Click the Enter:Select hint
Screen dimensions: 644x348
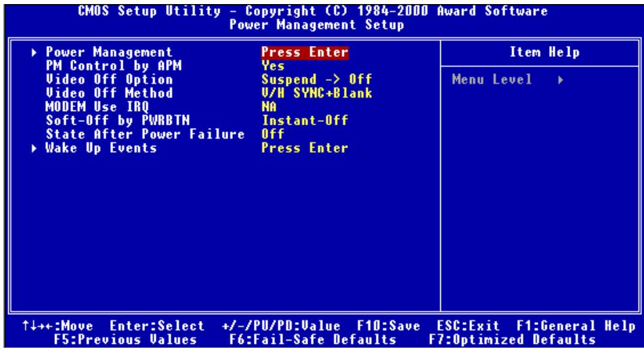(x=157, y=326)
